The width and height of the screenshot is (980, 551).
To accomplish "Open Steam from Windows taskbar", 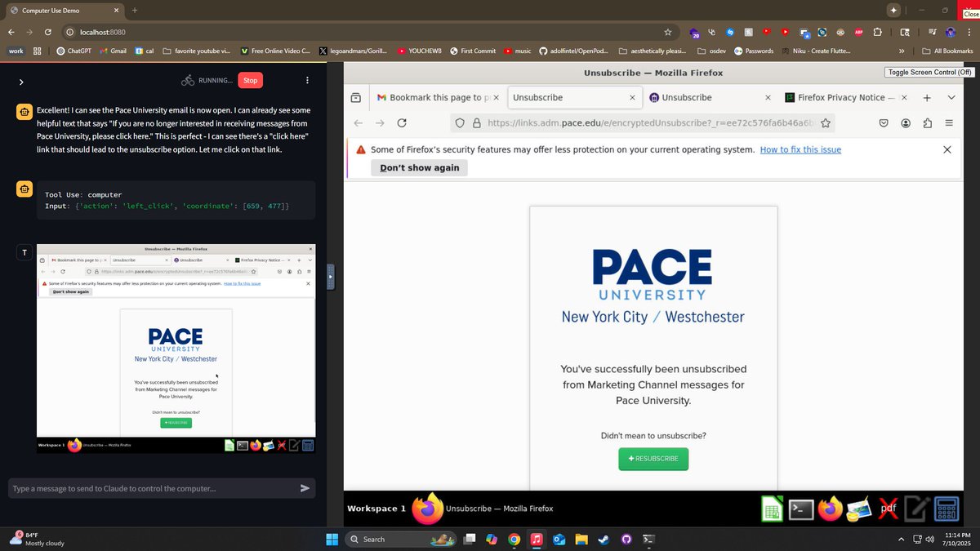I will coord(604,539).
